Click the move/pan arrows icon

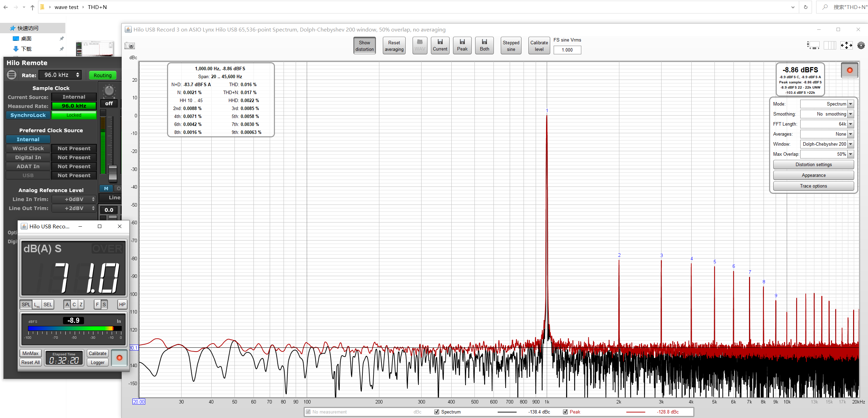[846, 45]
